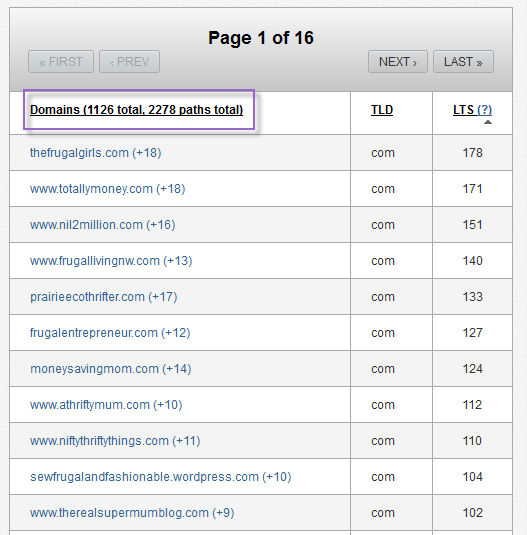Viewport: 527px width, 535px height.
Task: Open prairieecothrifter.com (+17) link
Action: click(104, 297)
